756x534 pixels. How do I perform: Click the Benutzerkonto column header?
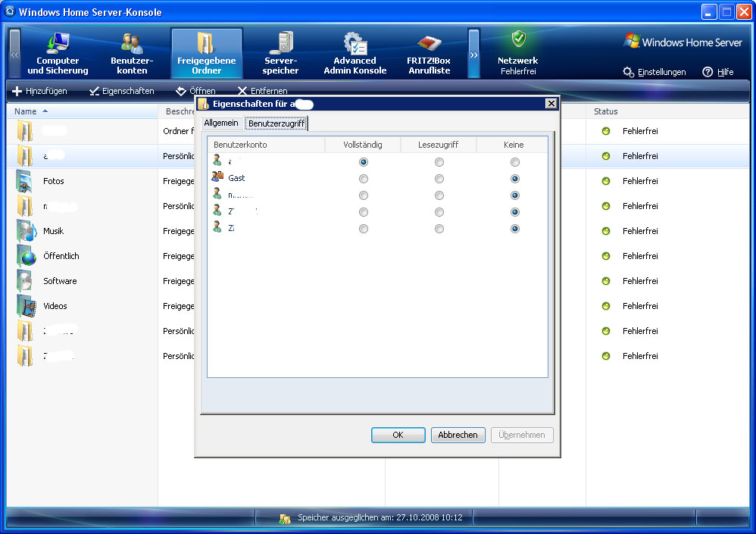click(x=266, y=145)
